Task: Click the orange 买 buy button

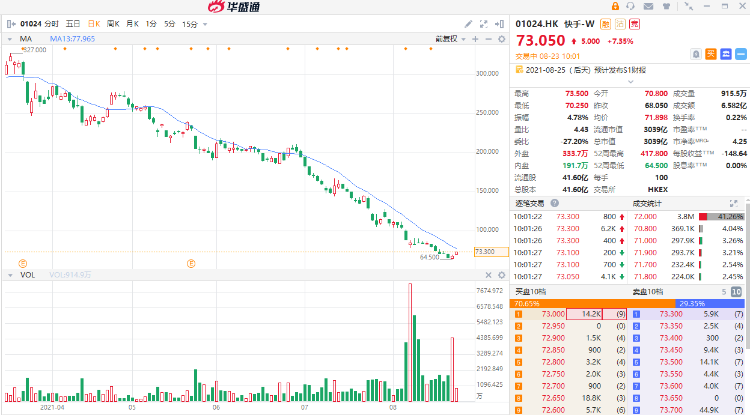Action: (711, 54)
